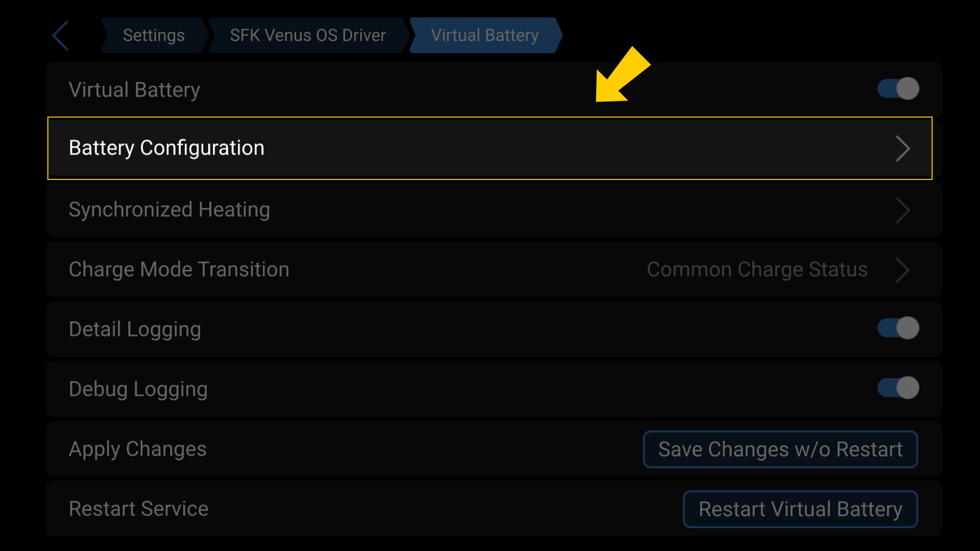The height and width of the screenshot is (551, 980).
Task: Click the Virtual Battery row label
Action: 134,89
